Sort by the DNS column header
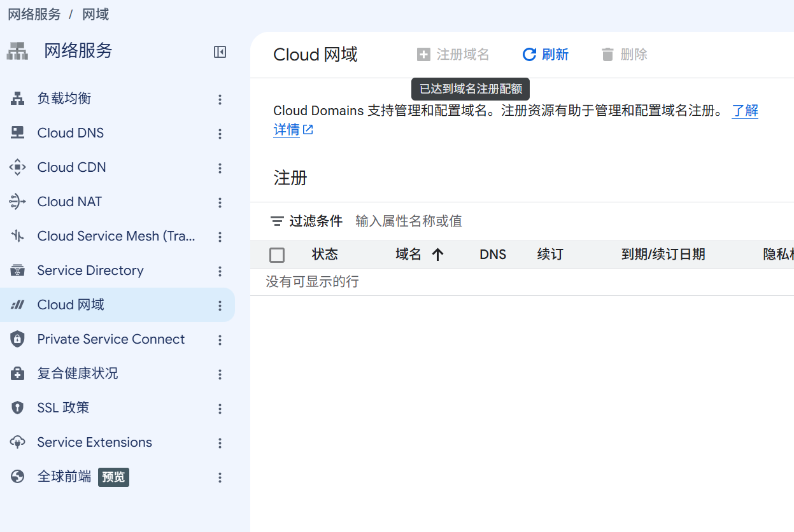Screen dimensions: 794x532 point(493,255)
